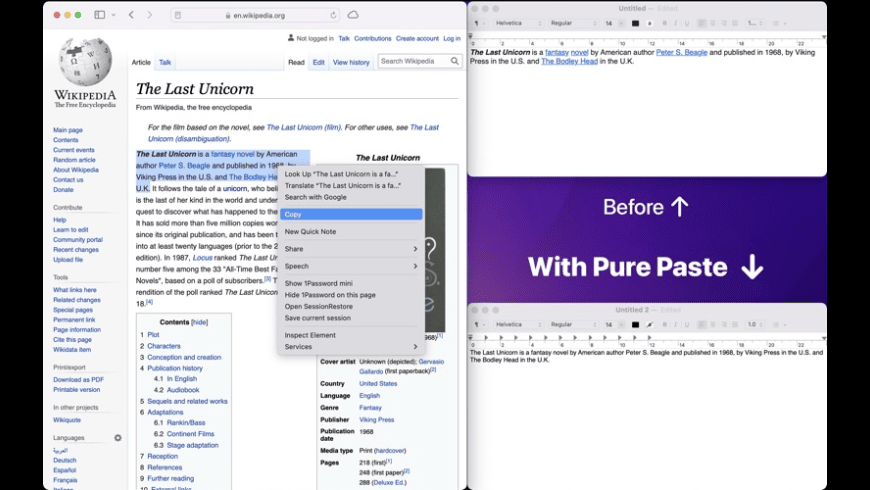This screenshot has width=870, height=490.
Task: Click the Wikipedia search magnifier icon
Action: [x=454, y=61]
